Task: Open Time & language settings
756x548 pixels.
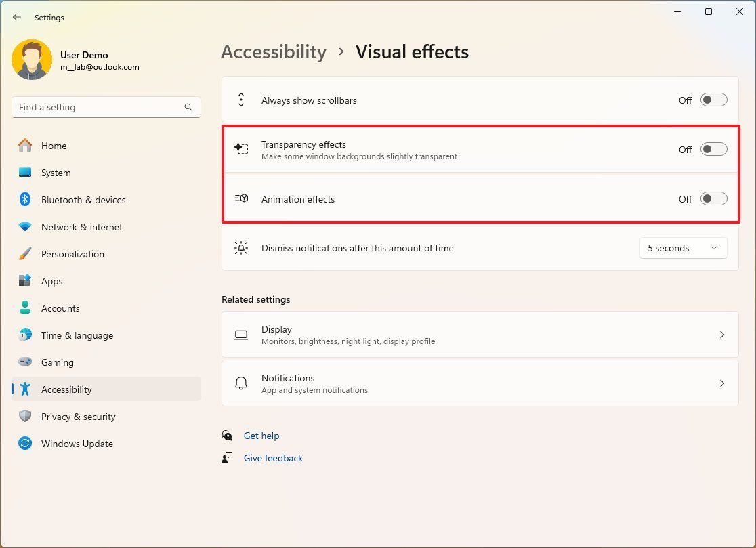Action: pyautogui.click(x=106, y=335)
